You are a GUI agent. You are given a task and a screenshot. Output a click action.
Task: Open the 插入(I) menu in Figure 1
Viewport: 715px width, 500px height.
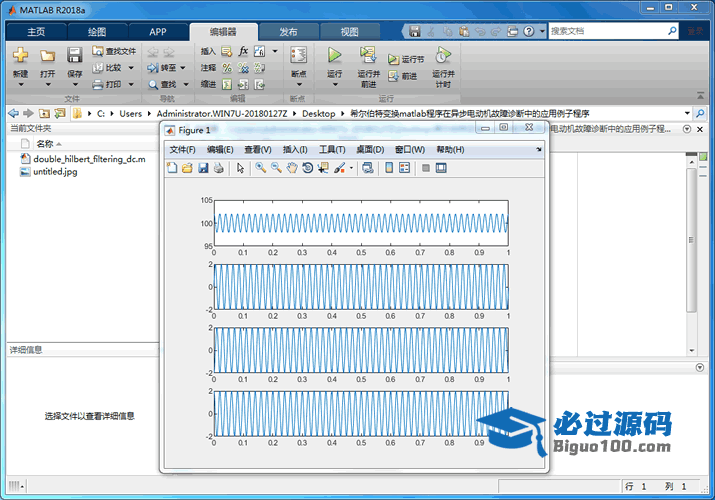click(x=295, y=149)
